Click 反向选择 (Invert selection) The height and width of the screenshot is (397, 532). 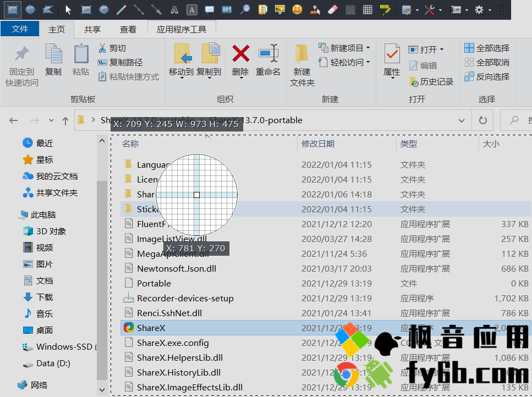(487, 76)
